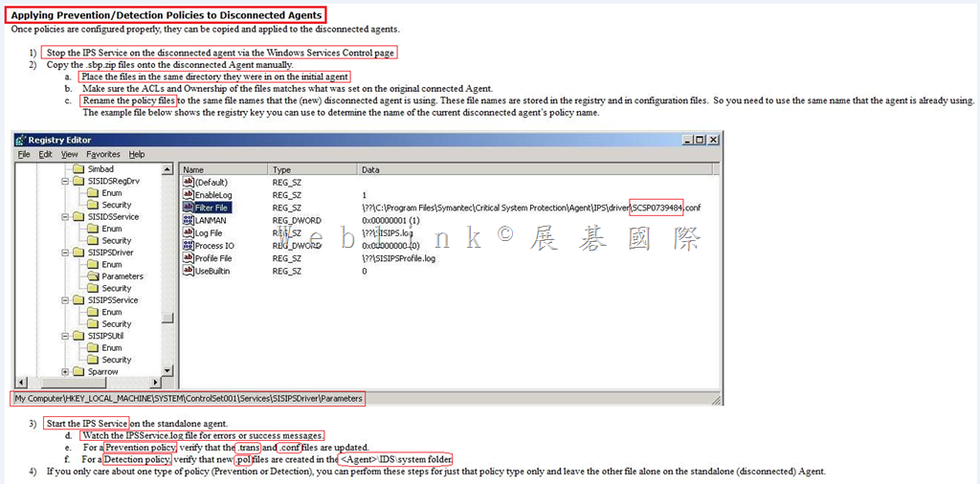Open the Favorites menu
980x484 pixels.
tap(103, 154)
